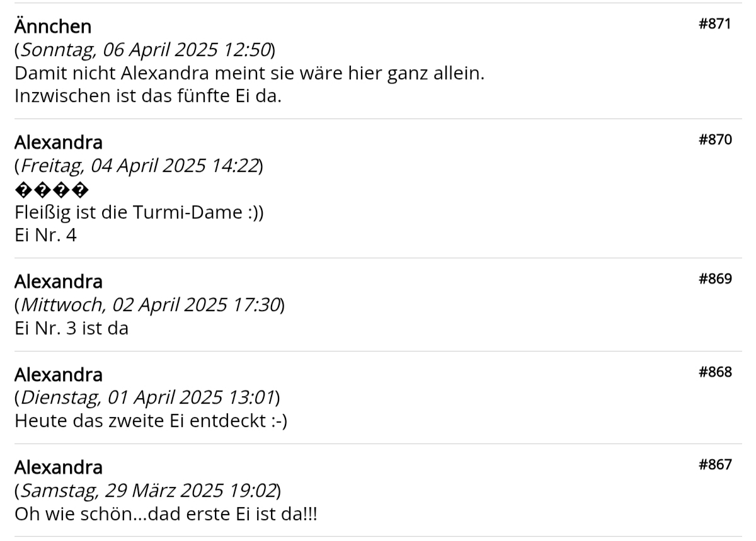Click the broken emoji placeholder characters
756x541 pixels.
(52, 190)
